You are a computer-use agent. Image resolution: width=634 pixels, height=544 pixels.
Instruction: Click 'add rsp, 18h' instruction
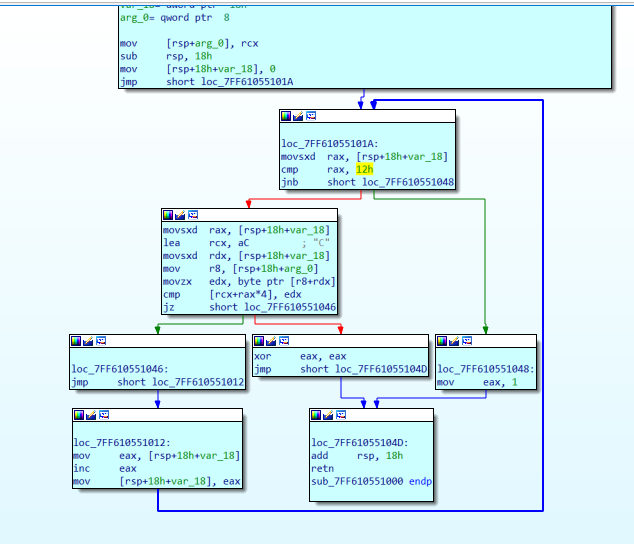[357, 455]
